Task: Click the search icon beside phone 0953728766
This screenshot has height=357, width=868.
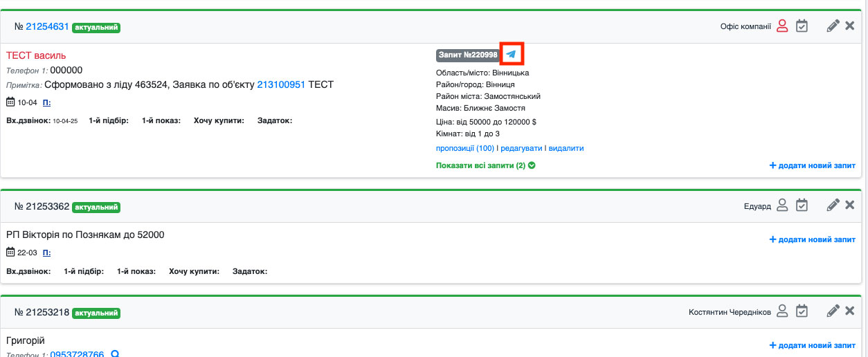Action: point(116,355)
